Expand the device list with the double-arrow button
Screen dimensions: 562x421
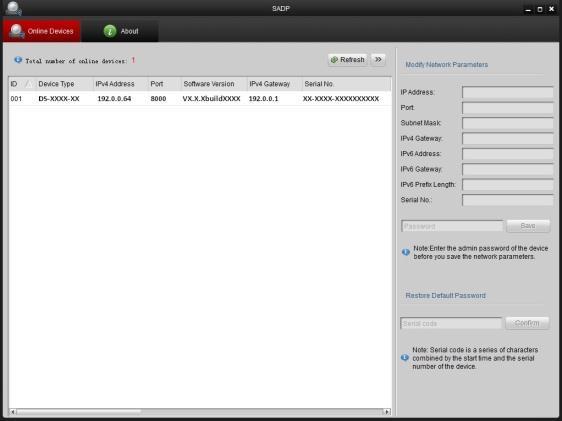pyautogui.click(x=378, y=59)
